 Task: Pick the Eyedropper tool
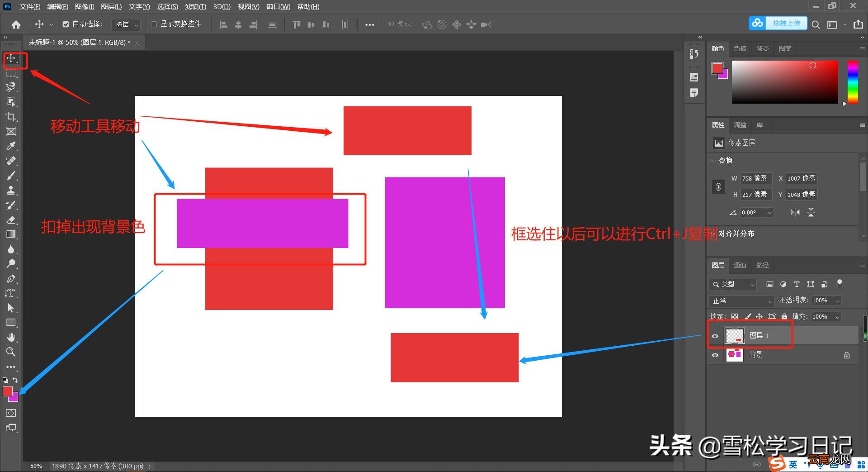coord(11,146)
